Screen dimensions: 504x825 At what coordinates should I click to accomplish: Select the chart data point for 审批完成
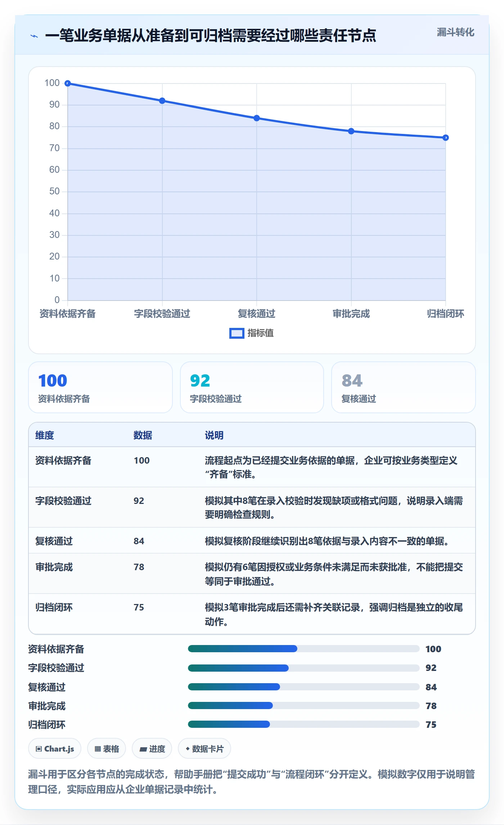point(351,131)
